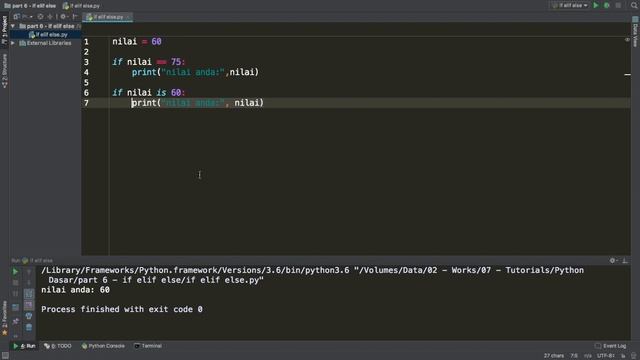
Task: Close the 'if elif else.py' editor tab
Action: pyautogui.click(x=128, y=17)
